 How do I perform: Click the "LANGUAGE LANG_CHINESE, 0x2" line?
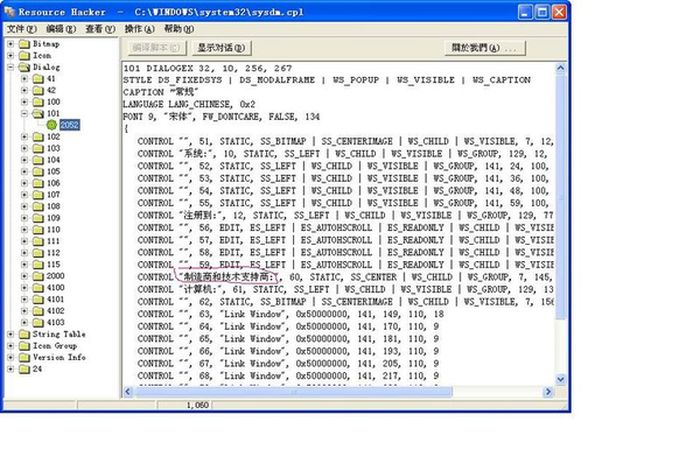[x=189, y=104]
